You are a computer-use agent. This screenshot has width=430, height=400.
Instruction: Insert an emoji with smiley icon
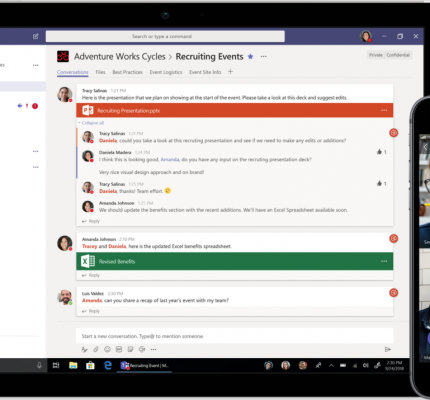coord(107,349)
